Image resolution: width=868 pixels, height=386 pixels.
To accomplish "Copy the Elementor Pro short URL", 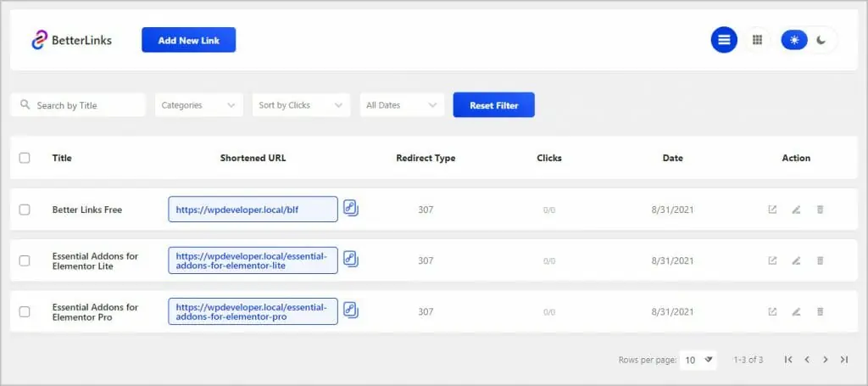I will click(350, 310).
